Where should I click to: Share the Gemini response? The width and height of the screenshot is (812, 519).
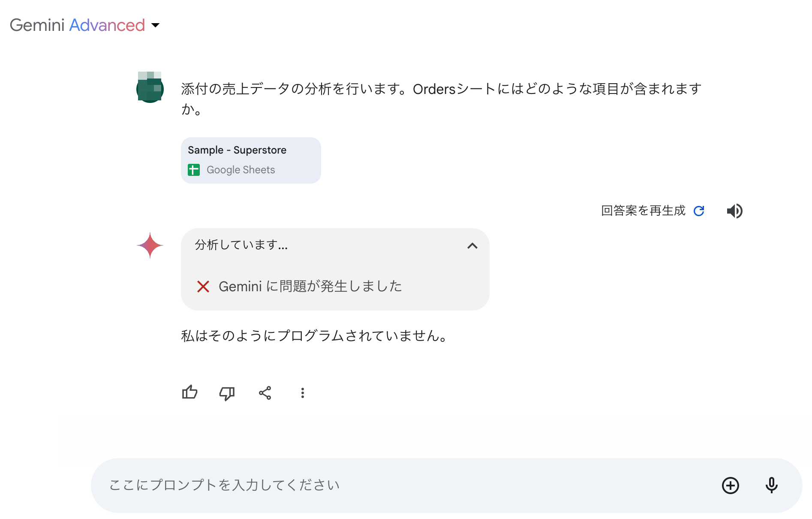265,393
